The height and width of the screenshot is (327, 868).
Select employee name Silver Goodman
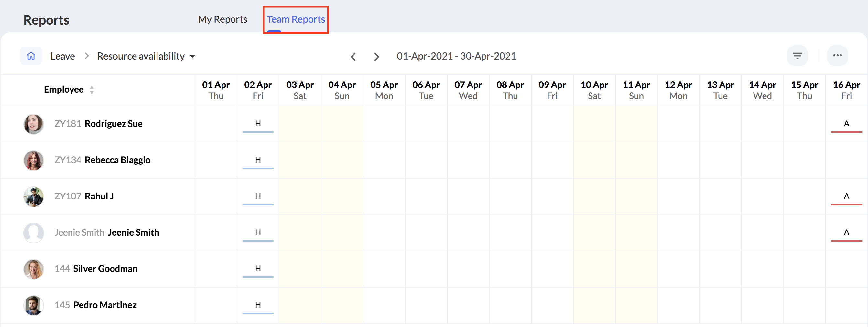click(105, 269)
